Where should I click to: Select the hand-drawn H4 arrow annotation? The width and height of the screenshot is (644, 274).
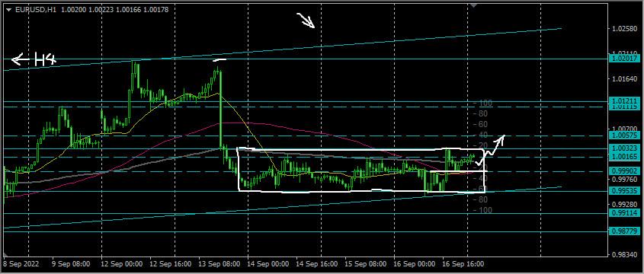point(33,60)
